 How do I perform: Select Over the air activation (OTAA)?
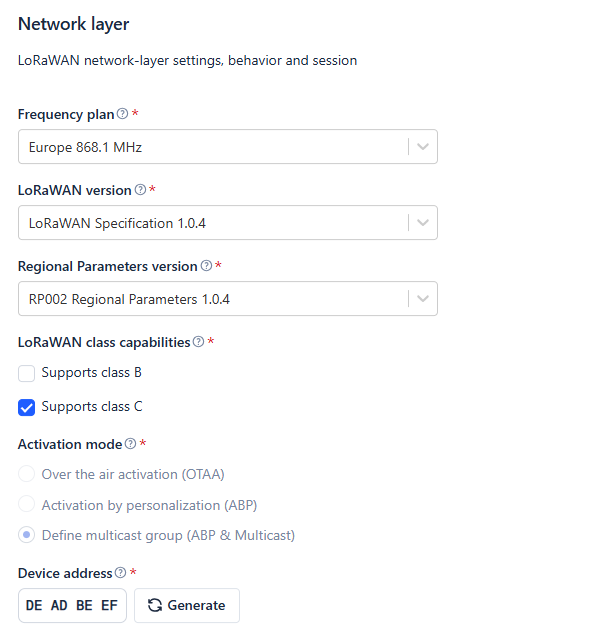coord(27,474)
